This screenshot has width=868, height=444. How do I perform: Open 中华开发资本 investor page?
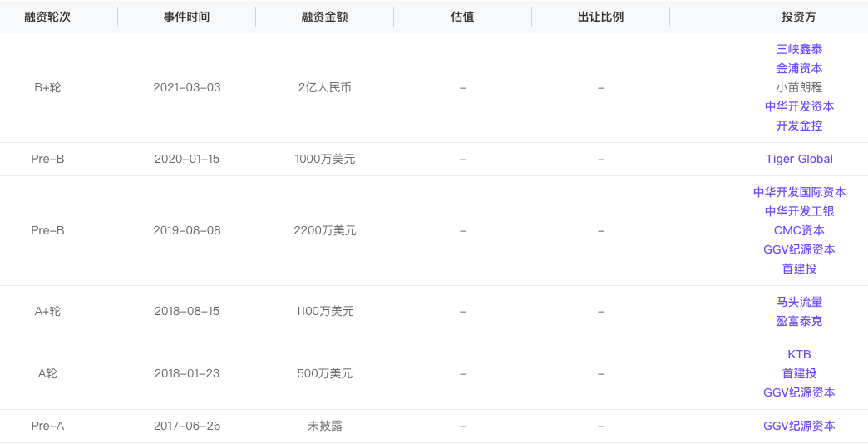click(799, 106)
